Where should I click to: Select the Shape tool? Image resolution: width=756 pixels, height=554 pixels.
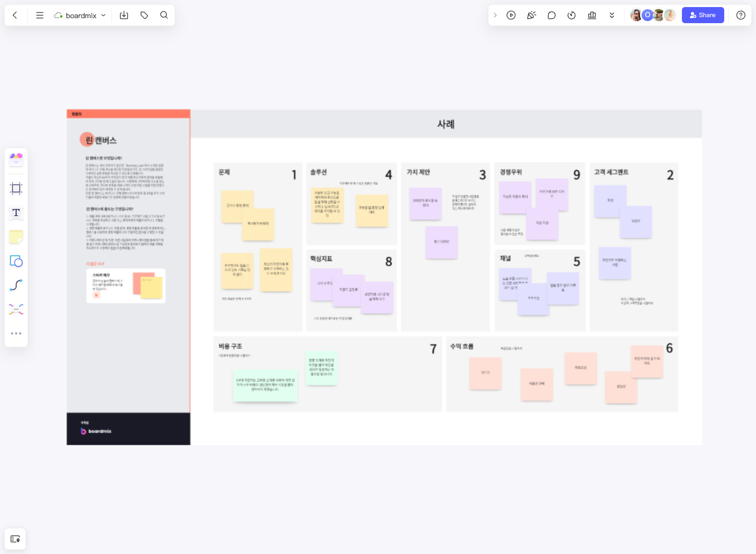coord(16,261)
